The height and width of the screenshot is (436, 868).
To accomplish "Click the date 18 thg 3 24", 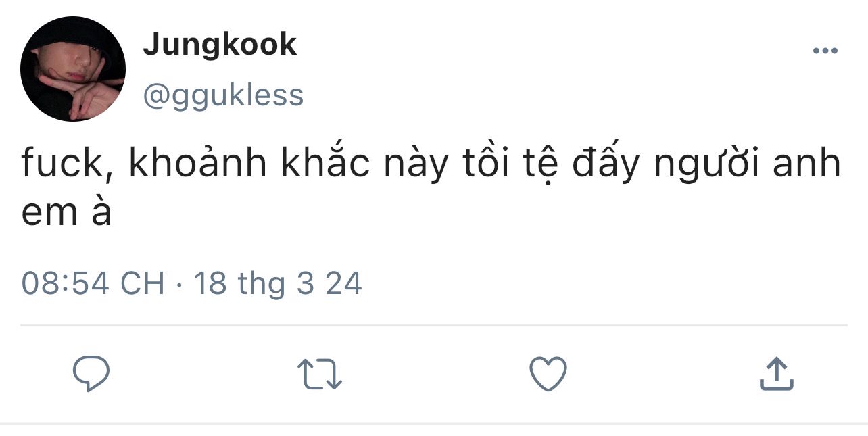I will 278,283.
